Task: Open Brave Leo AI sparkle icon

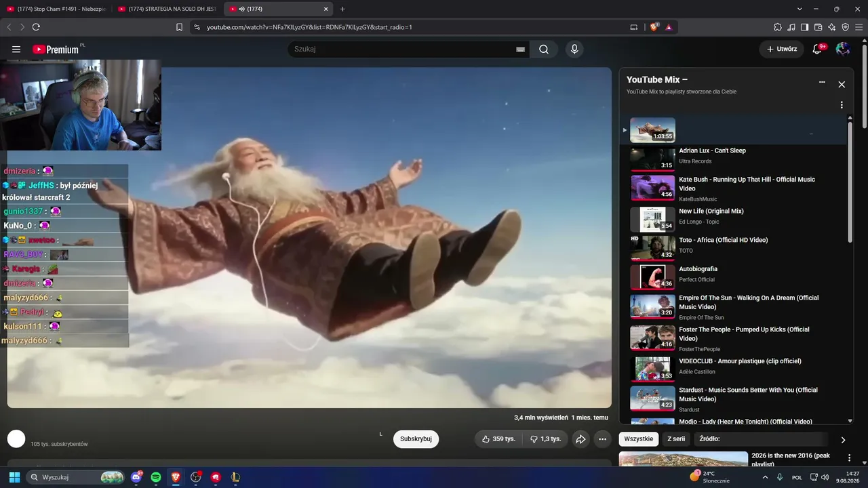Action: point(832,27)
